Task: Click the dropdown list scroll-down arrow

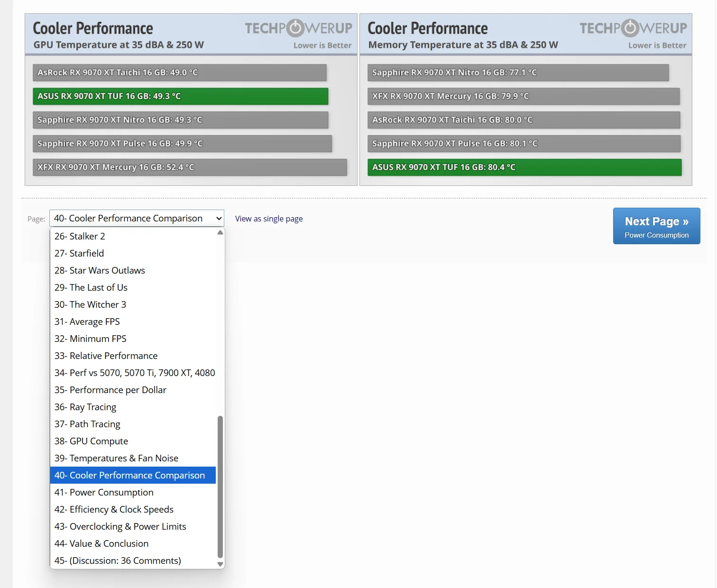Action: click(x=220, y=564)
